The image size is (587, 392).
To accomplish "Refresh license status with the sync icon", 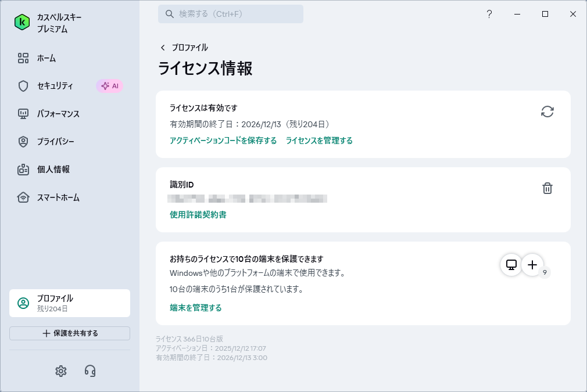I will point(547,112).
